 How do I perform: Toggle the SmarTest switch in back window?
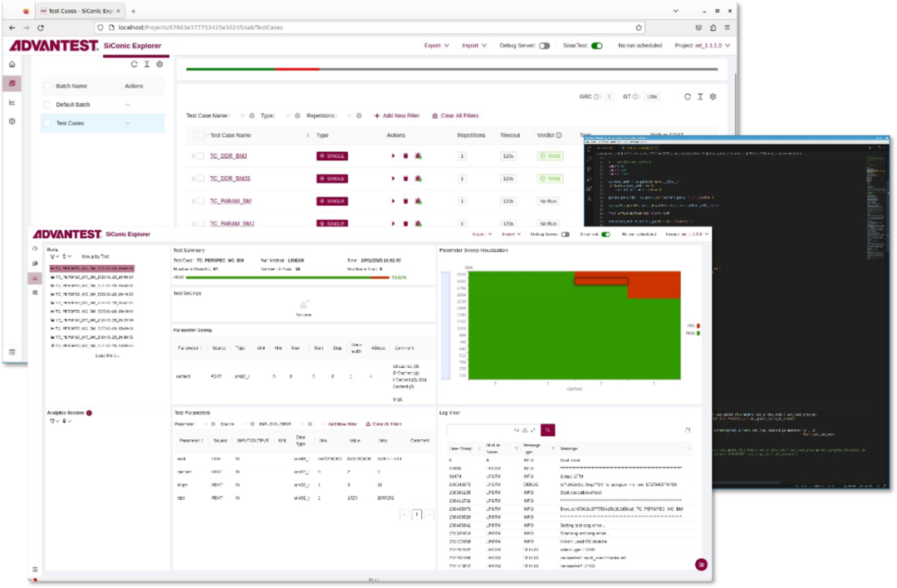point(596,46)
